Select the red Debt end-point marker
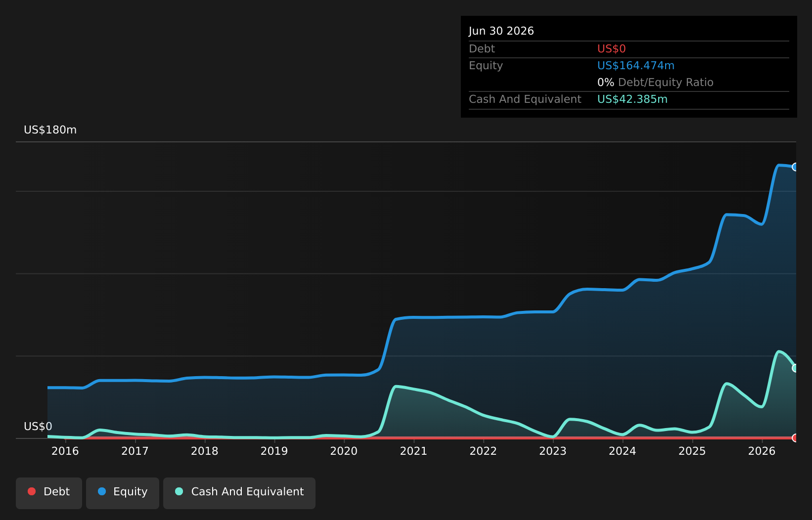This screenshot has height=520, width=812. coord(795,438)
